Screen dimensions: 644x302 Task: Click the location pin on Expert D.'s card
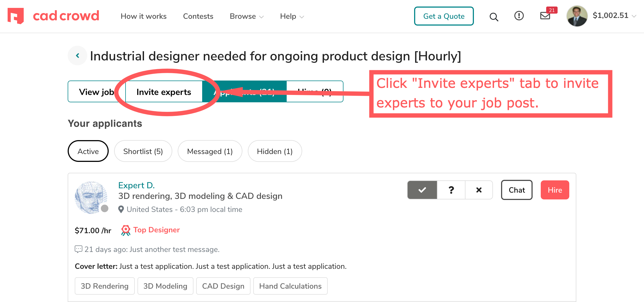121,209
